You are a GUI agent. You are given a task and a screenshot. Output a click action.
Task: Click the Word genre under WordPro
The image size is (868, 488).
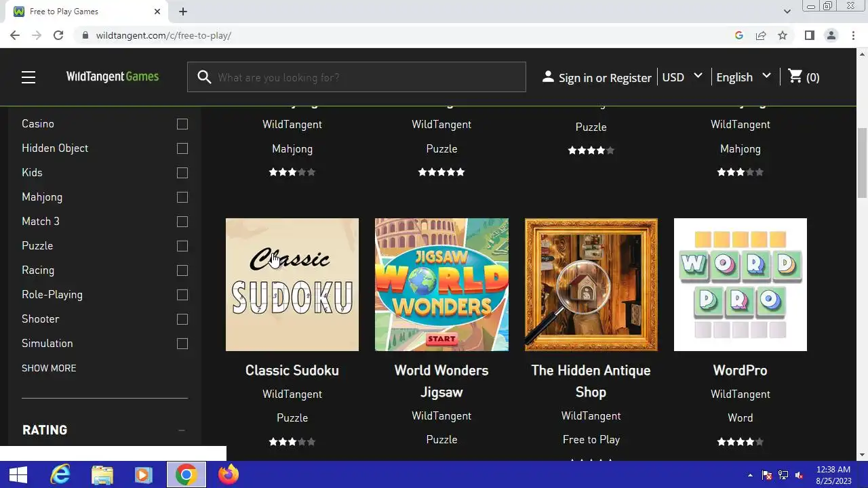click(741, 418)
